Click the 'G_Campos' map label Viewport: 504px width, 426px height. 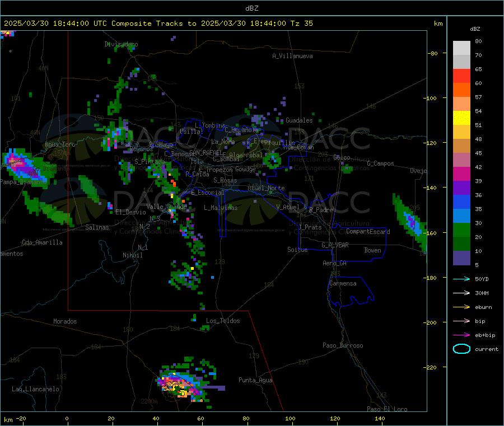pos(380,163)
